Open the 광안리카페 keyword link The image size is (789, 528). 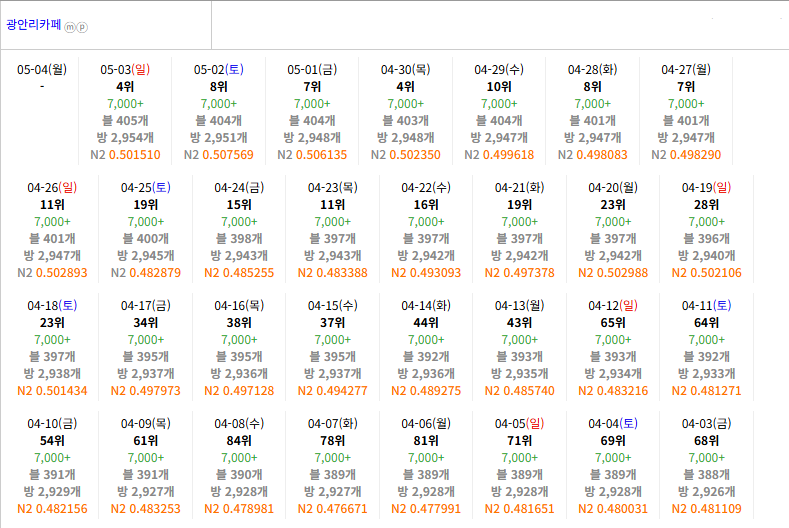click(x=33, y=25)
